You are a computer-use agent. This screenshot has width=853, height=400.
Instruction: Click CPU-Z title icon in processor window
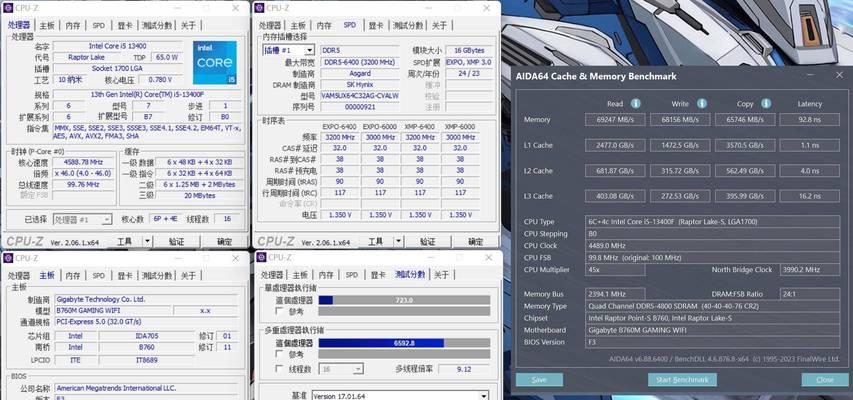point(8,8)
